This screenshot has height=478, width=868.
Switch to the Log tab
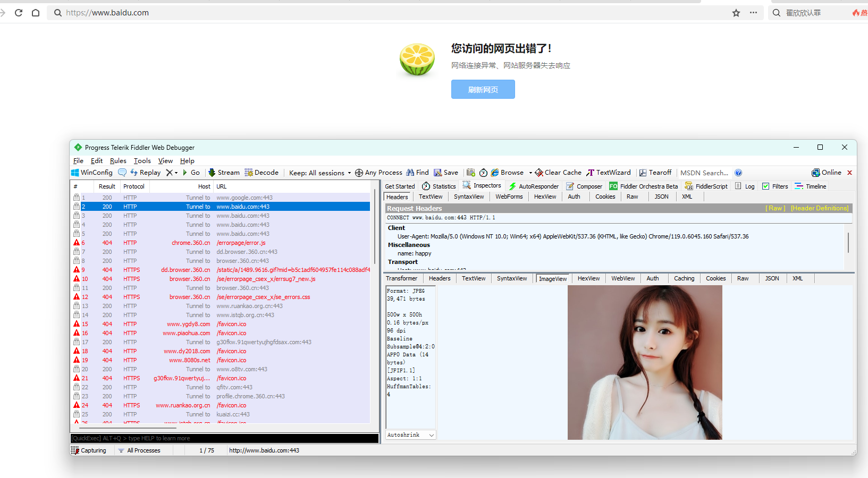745,186
